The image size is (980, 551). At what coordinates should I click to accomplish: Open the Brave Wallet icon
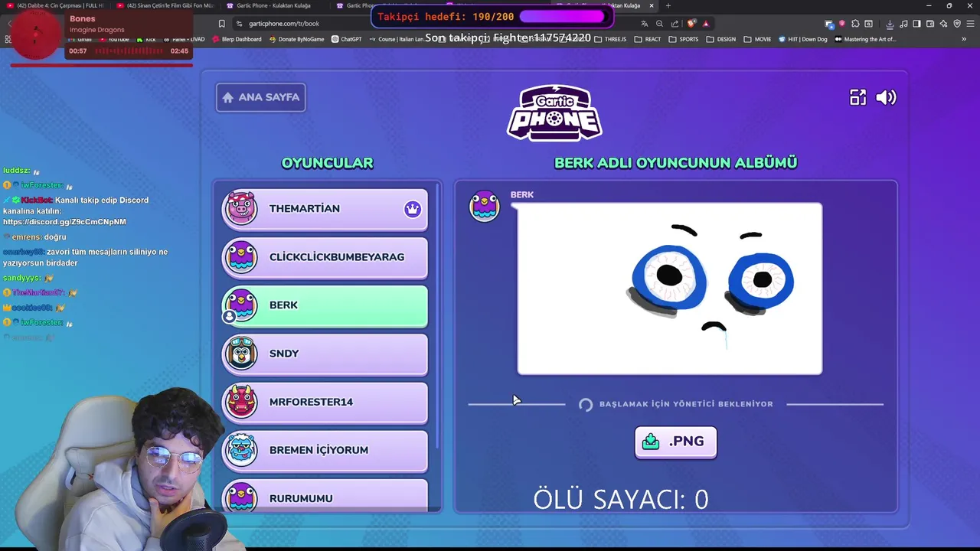(930, 24)
